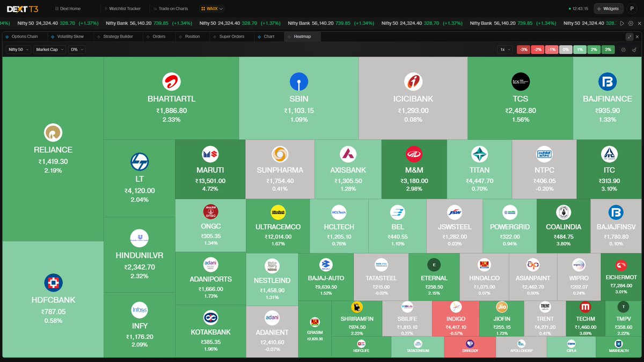This screenshot has height=362, width=644.
Task: Open the P profile avatar
Action: [x=632, y=9]
